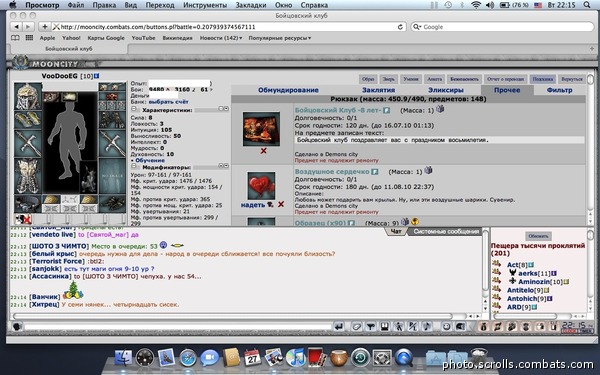600x375 pixels.
Task: Click the clear chat eraser icon
Action: pyautogui.click(x=357, y=326)
